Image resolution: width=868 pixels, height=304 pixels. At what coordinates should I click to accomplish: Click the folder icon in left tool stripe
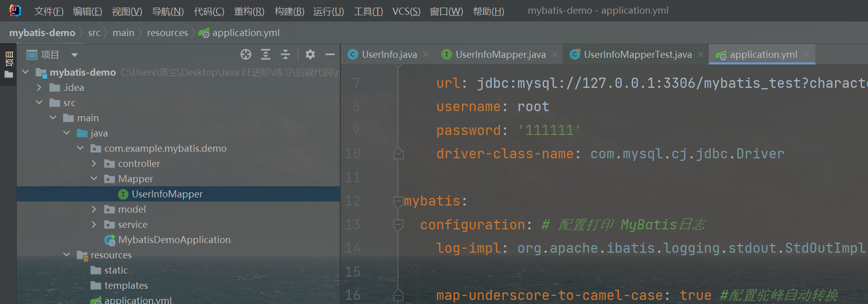point(9,75)
